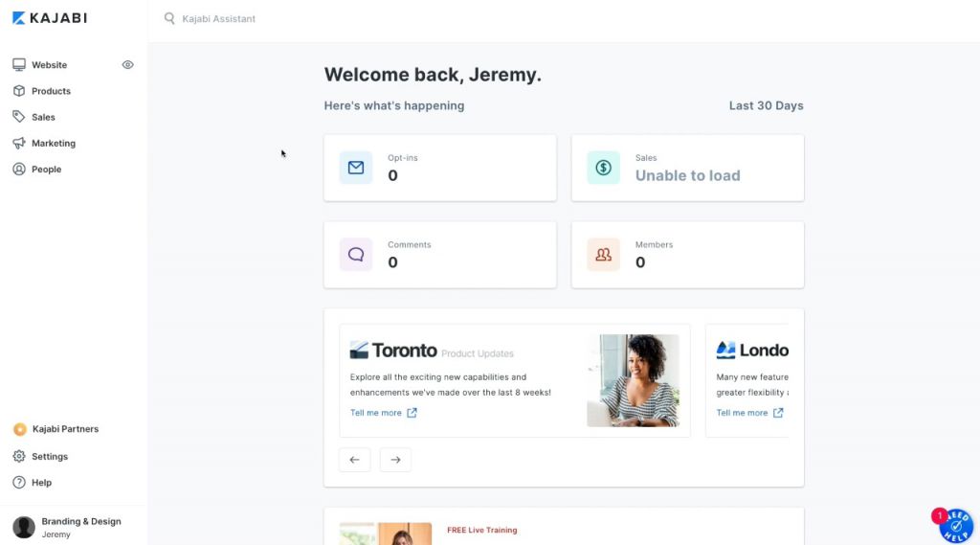Go to the previous update with the left arrow
Image resolution: width=980 pixels, height=545 pixels.
[354, 460]
